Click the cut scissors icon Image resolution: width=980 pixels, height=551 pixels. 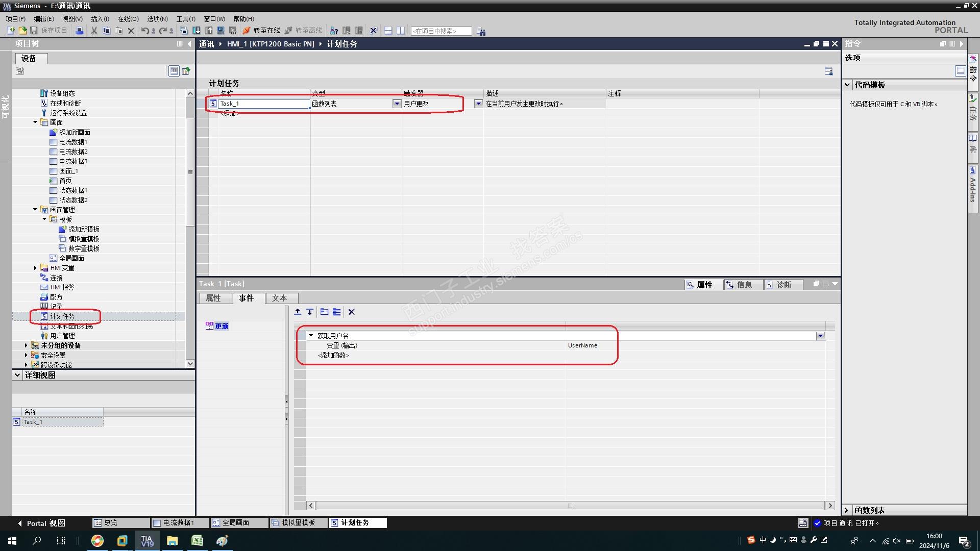coord(94,31)
